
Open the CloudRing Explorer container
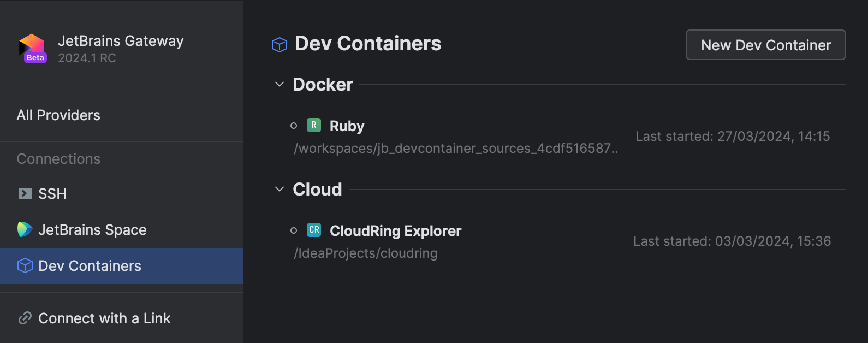[560, 241]
